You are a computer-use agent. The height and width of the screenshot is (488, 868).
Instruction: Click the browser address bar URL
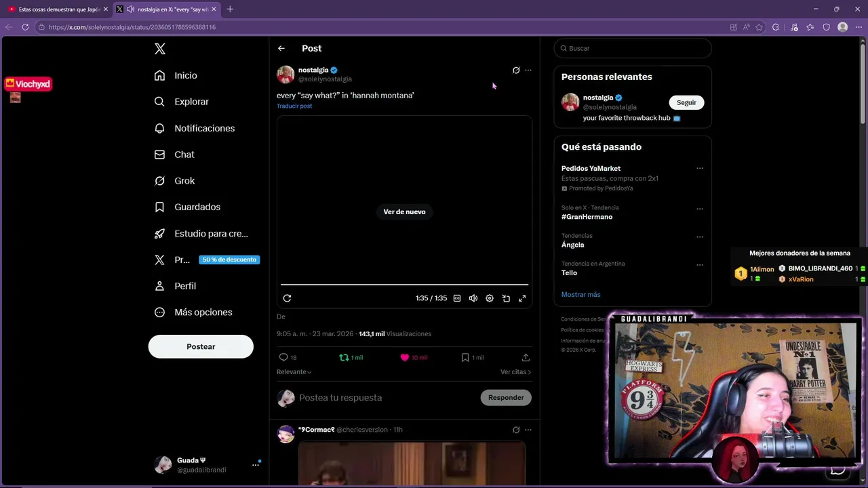pos(132,27)
